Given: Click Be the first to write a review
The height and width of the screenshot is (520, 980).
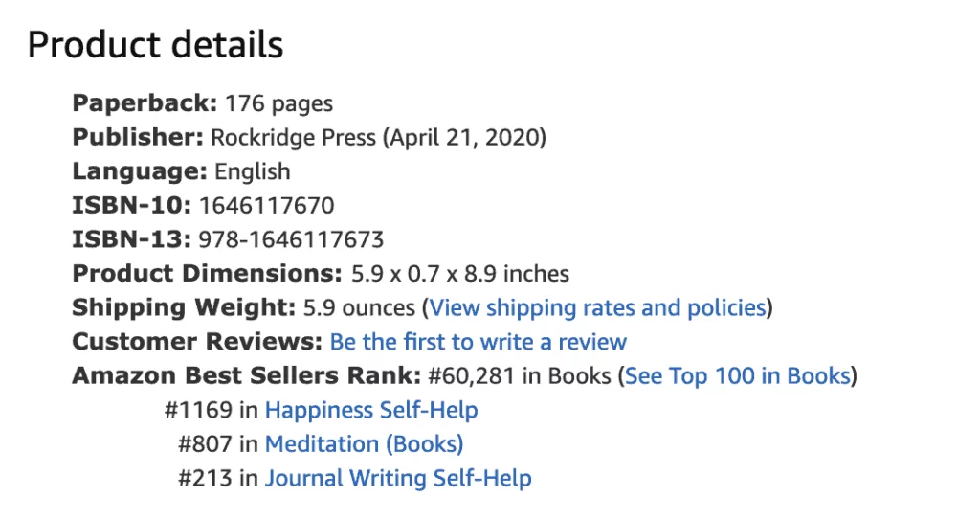Looking at the screenshot, I should pos(479,342).
